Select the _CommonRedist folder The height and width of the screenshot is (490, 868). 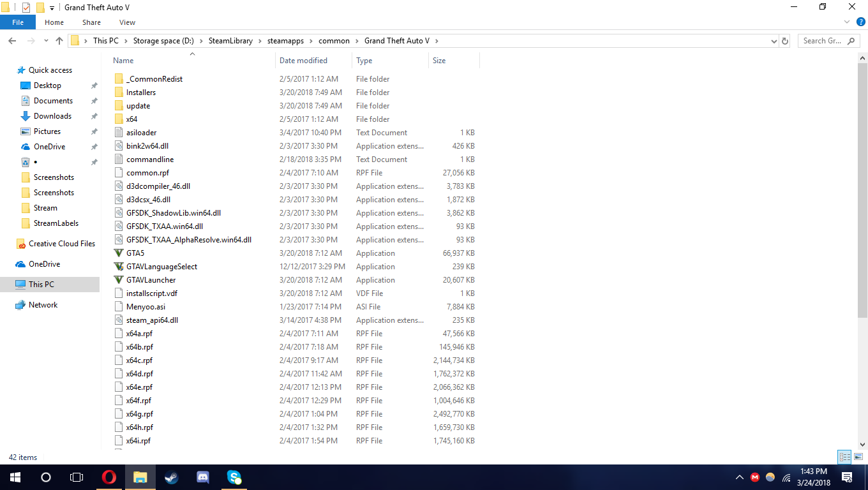(x=148, y=79)
